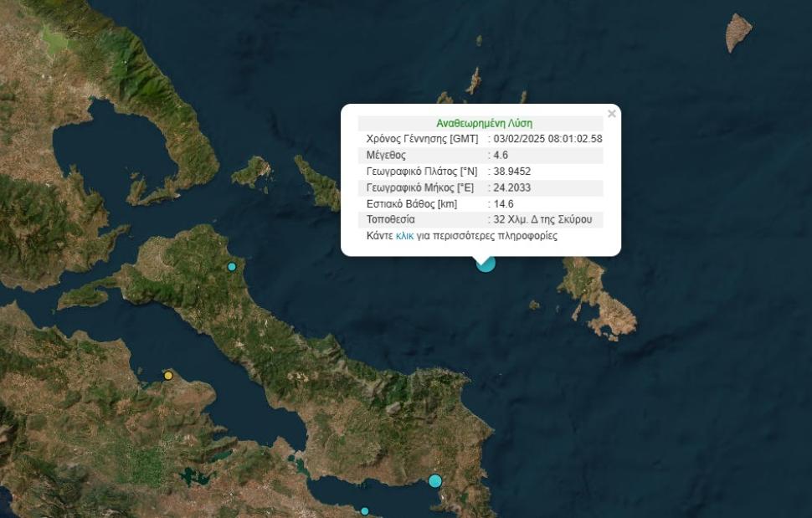Click the 'Αναθεωρημένη Λύση' popup header
This screenshot has width=812, height=518.
coord(484,123)
